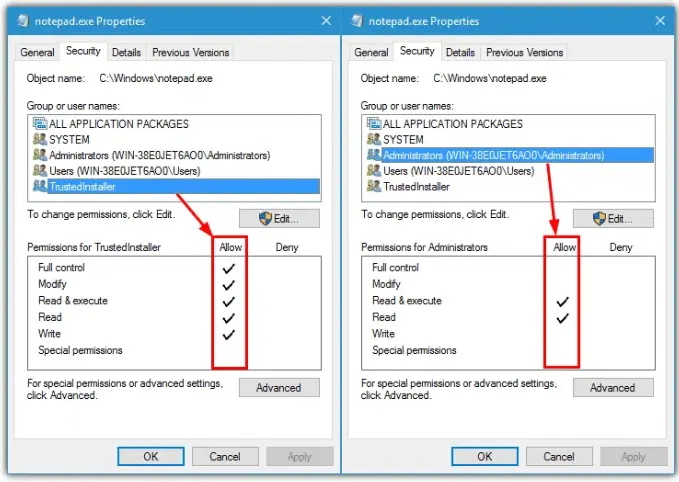Click the shield icon on left Edit button
The image size is (679, 482).
[x=265, y=218]
